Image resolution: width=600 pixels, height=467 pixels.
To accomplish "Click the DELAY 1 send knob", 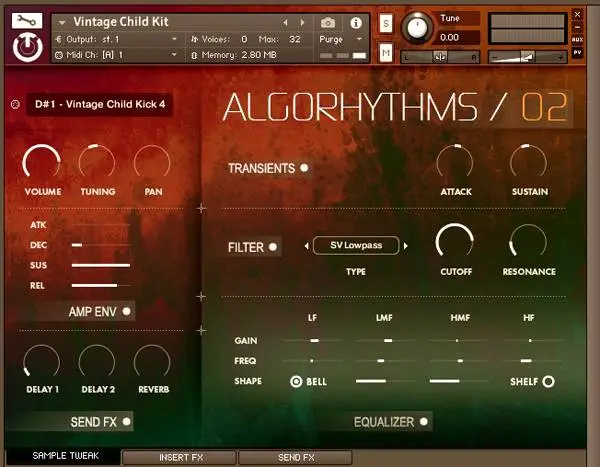I will point(42,363).
